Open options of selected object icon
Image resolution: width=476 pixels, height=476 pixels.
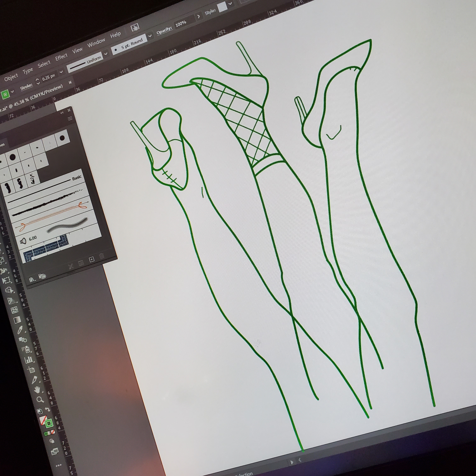[x=81, y=263]
